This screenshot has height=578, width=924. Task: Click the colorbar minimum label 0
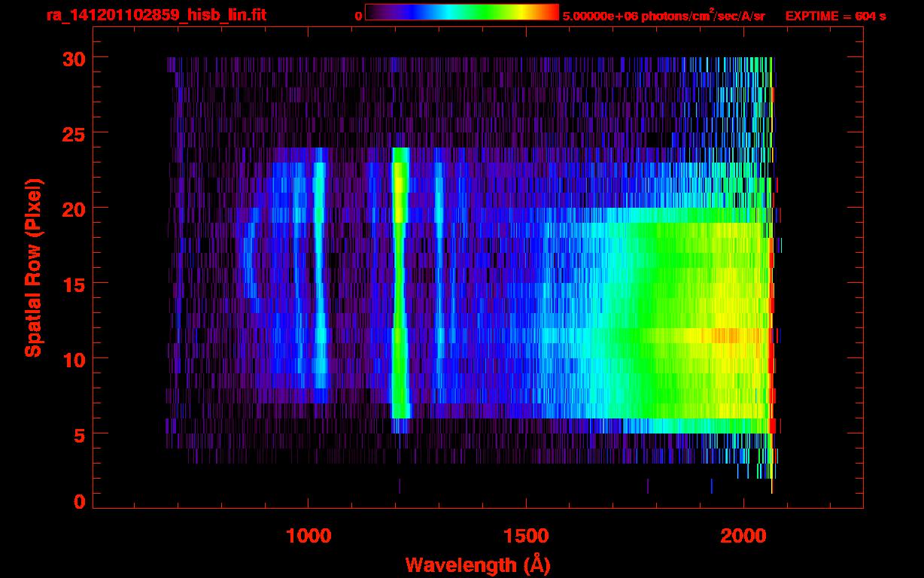coord(358,16)
